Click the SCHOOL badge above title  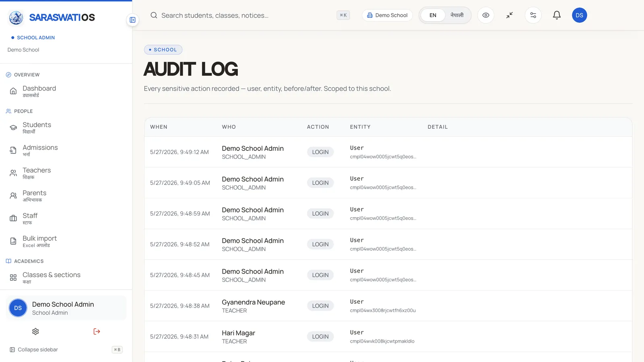click(163, 50)
